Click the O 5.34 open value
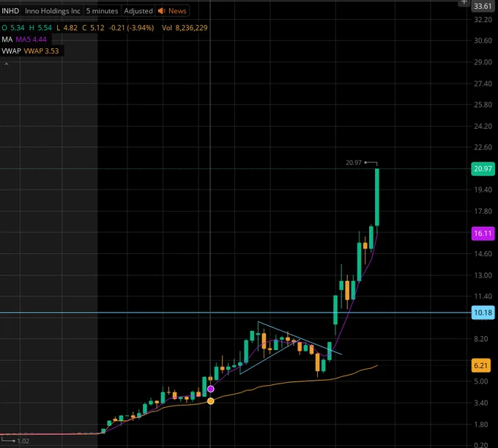 click(13, 28)
